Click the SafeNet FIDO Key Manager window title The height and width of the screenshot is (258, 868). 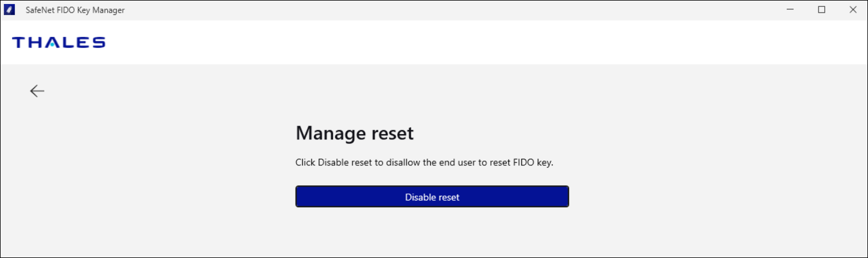[75, 10]
